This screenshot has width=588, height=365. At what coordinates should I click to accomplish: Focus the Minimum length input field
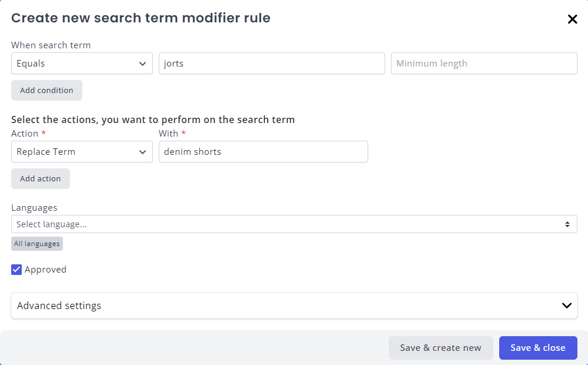pos(483,64)
